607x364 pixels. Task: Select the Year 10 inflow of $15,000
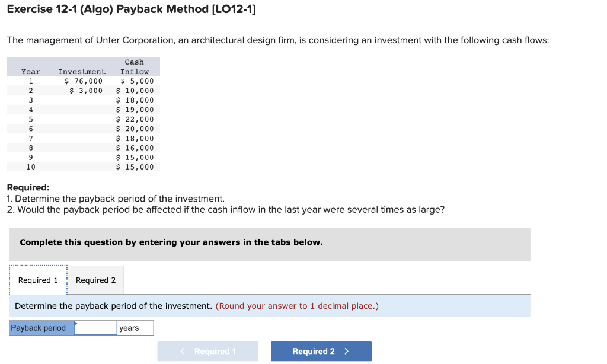[x=135, y=167]
